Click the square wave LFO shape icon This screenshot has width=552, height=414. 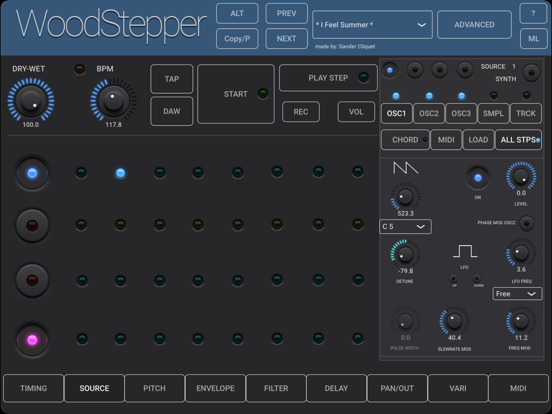(x=465, y=251)
